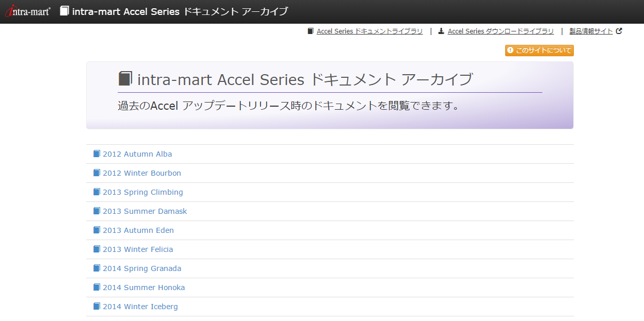Click book icon beside 2013 Winter Felicia

click(x=96, y=249)
